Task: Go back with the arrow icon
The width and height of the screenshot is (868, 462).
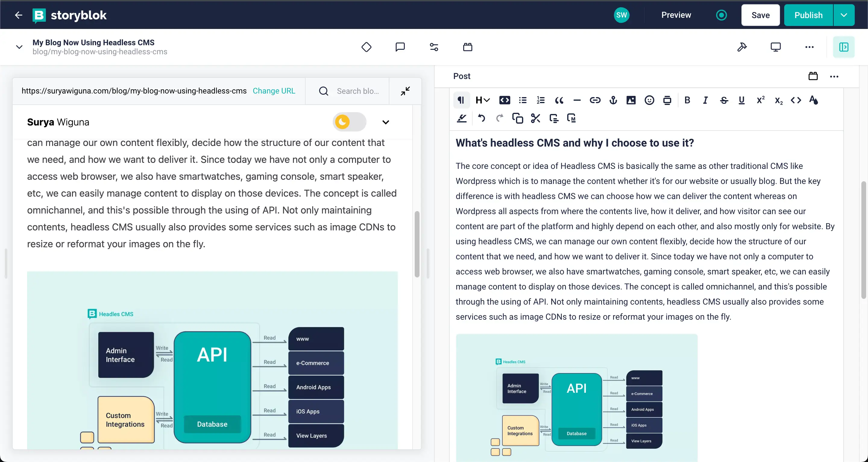Action: coord(18,15)
